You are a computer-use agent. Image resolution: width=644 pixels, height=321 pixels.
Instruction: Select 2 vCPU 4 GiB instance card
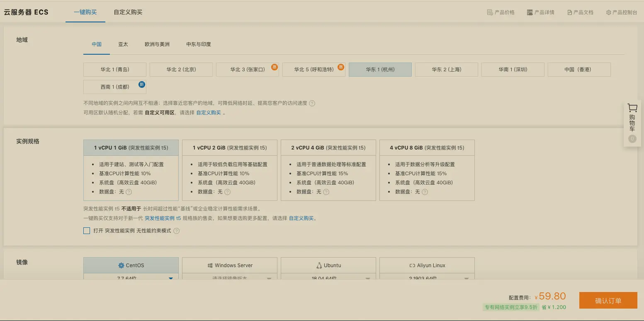(x=328, y=170)
